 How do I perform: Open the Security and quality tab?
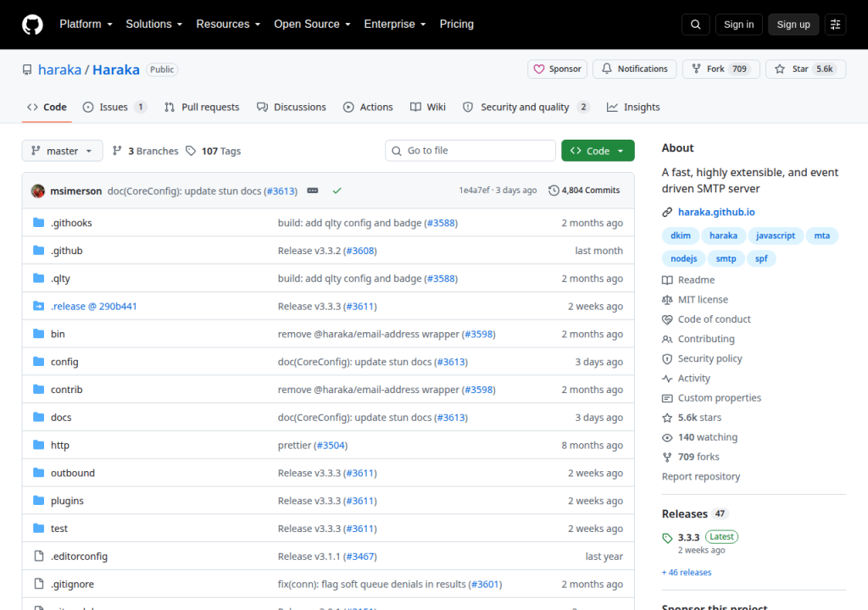pos(526,108)
